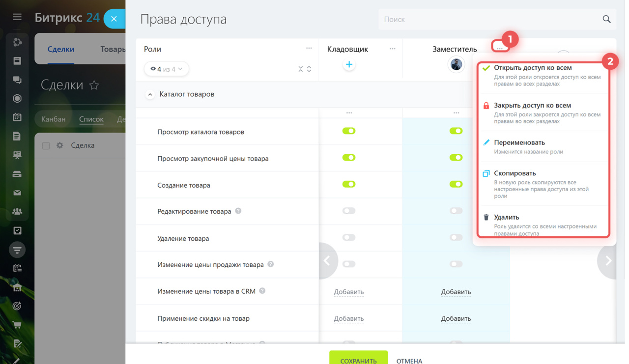The height and width of the screenshot is (364, 629).
Task: Open the news feed sidebar icon
Action: click(17, 61)
